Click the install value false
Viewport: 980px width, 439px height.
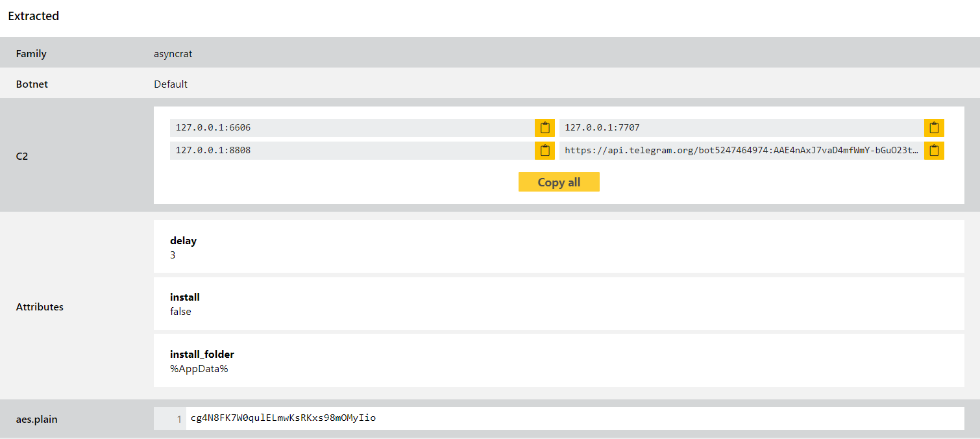[x=180, y=312]
